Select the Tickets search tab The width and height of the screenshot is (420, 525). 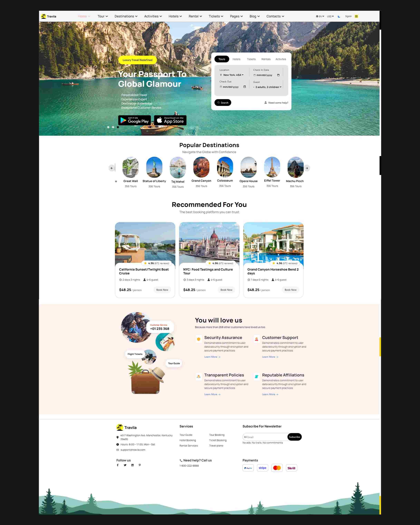251,59
